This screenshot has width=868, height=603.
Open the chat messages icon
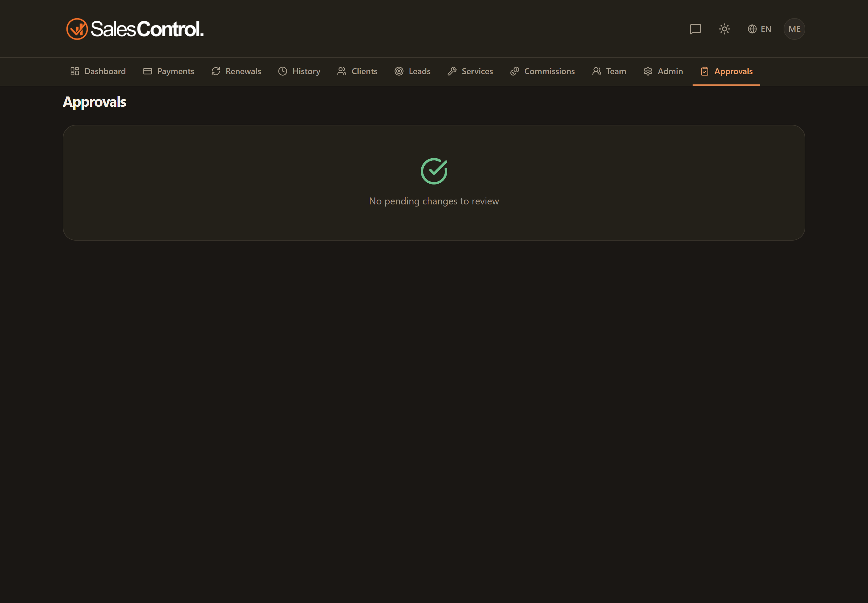(695, 29)
